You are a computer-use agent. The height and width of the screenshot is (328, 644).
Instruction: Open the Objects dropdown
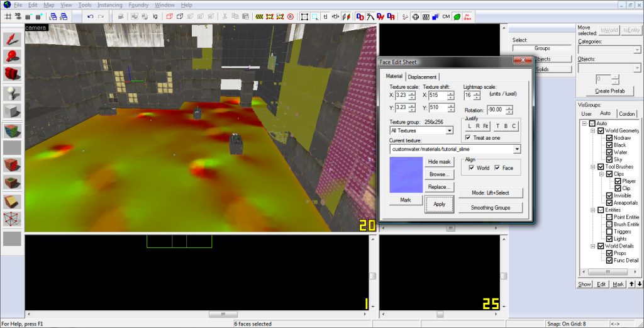point(637,68)
